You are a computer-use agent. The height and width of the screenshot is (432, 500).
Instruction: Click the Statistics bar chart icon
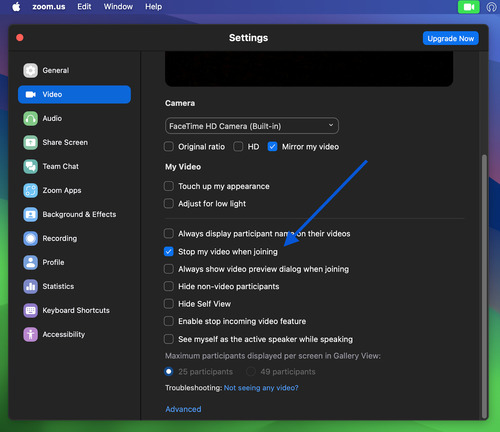tap(30, 286)
